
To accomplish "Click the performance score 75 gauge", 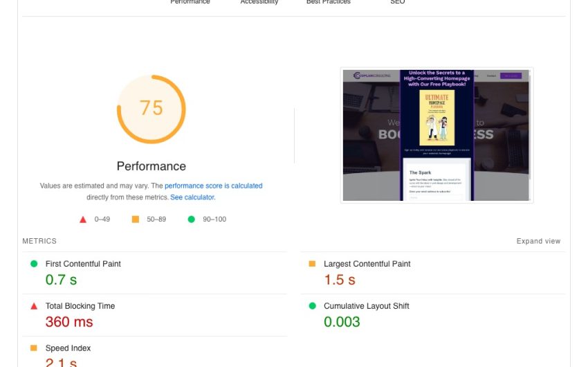I will point(151,109).
